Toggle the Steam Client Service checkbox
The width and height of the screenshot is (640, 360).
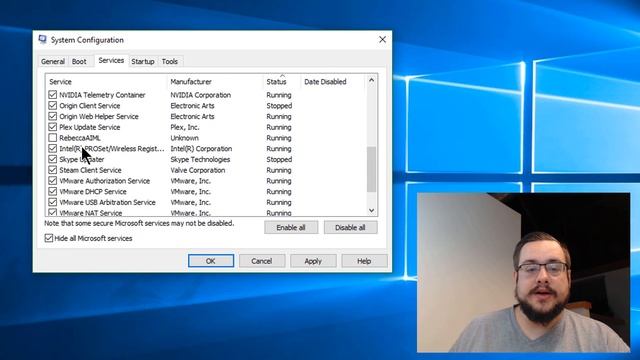[x=52, y=170]
